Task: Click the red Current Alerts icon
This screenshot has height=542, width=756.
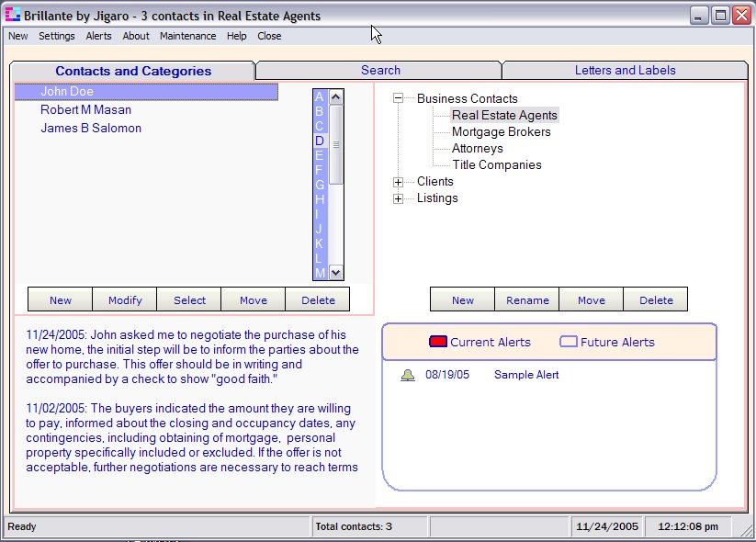Action: (x=438, y=342)
